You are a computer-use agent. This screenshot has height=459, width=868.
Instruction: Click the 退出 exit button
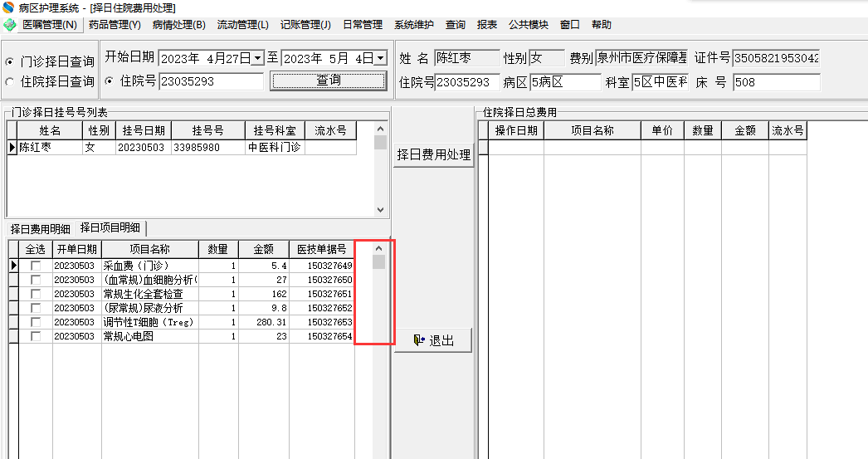coord(433,340)
